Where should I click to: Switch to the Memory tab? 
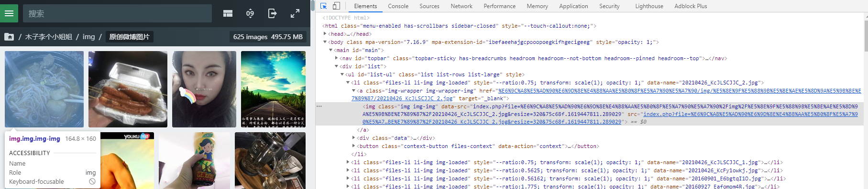pyautogui.click(x=537, y=6)
